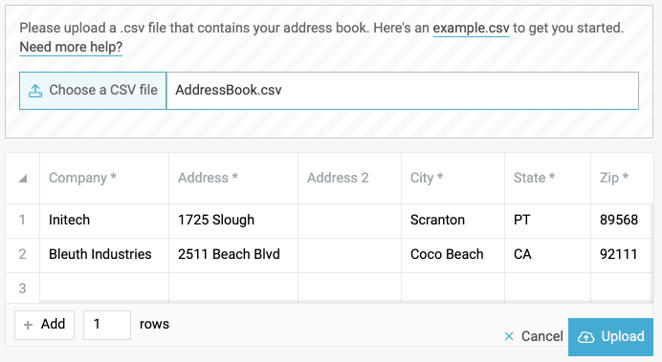Click the cloud icon on the Upload button
The image size is (662, 362).
[586, 337]
